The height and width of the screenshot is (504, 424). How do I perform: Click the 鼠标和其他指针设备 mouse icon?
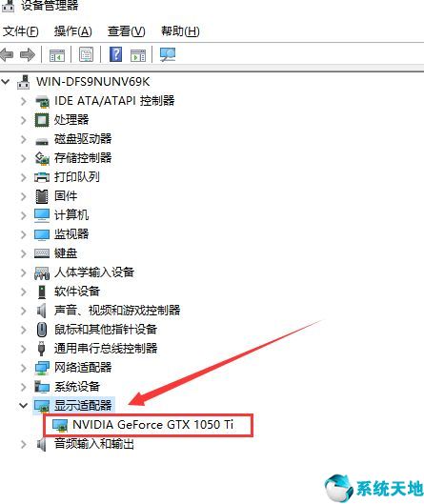pyautogui.click(x=42, y=330)
